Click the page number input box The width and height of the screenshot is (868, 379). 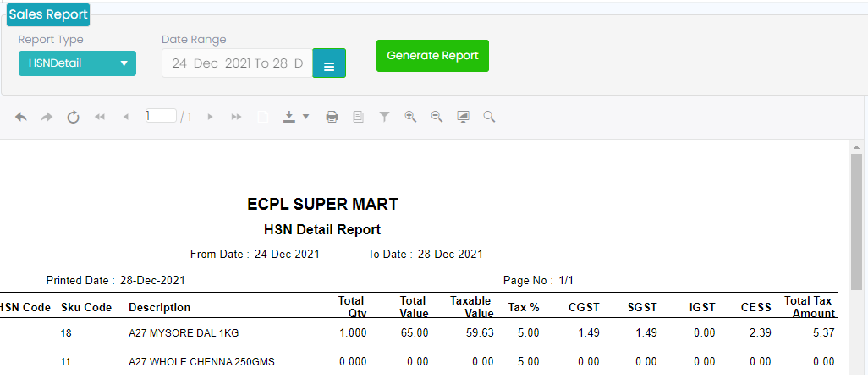point(160,116)
